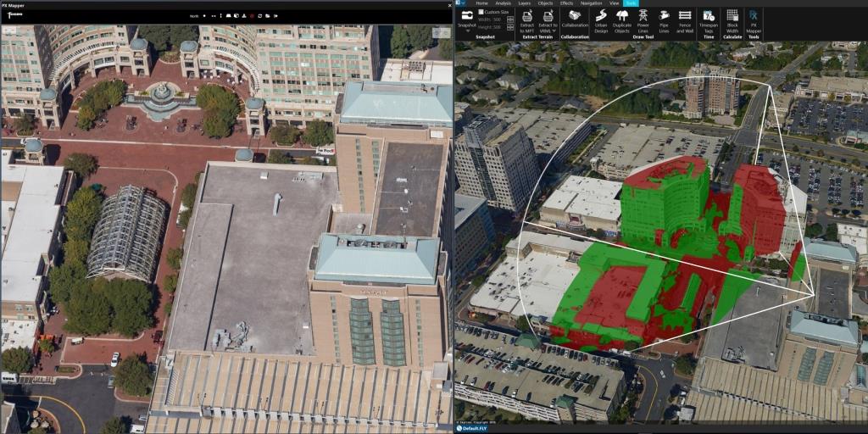
Task: Click the refresh icon in PX Mapper toolbar
Action: coord(259,16)
